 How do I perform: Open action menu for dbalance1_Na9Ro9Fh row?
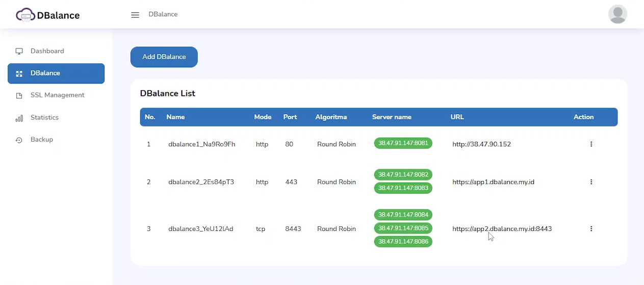coord(591,144)
